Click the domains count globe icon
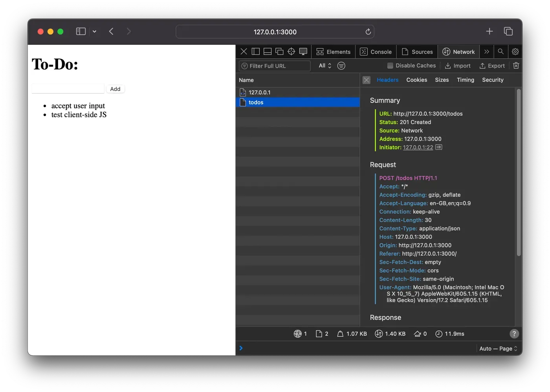The height and width of the screenshot is (392, 550). pyautogui.click(x=298, y=334)
